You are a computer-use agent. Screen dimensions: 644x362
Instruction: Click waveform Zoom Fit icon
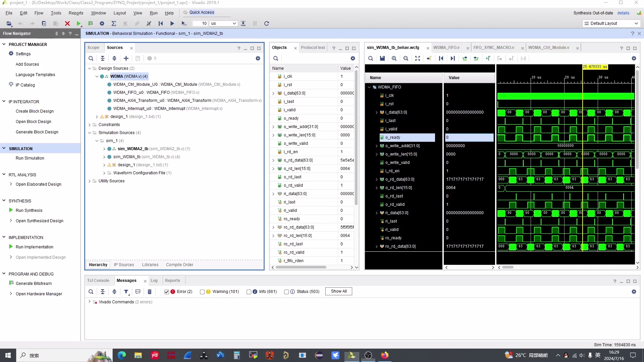[x=418, y=58]
